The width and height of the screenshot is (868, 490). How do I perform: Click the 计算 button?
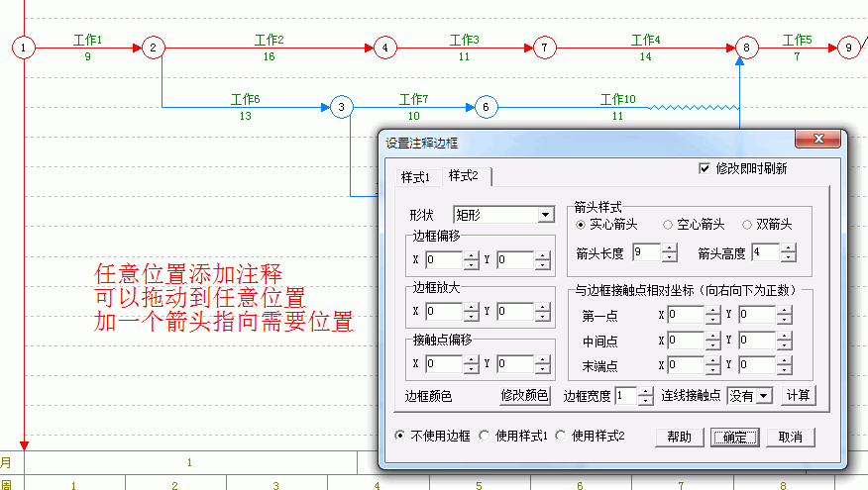pyautogui.click(x=798, y=395)
